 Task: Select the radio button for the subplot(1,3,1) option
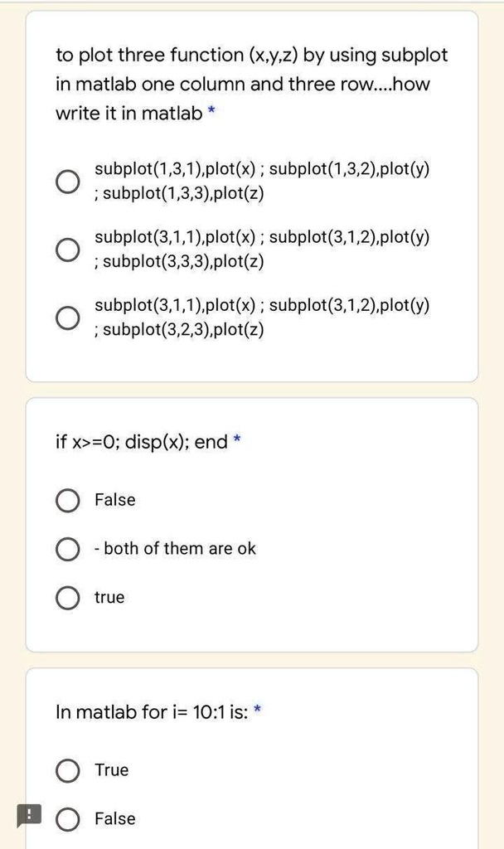(x=68, y=182)
